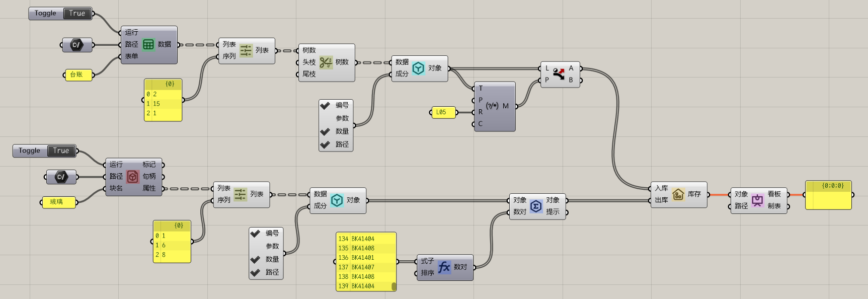Click row '1 15' in the upper {0} panel

click(x=163, y=104)
